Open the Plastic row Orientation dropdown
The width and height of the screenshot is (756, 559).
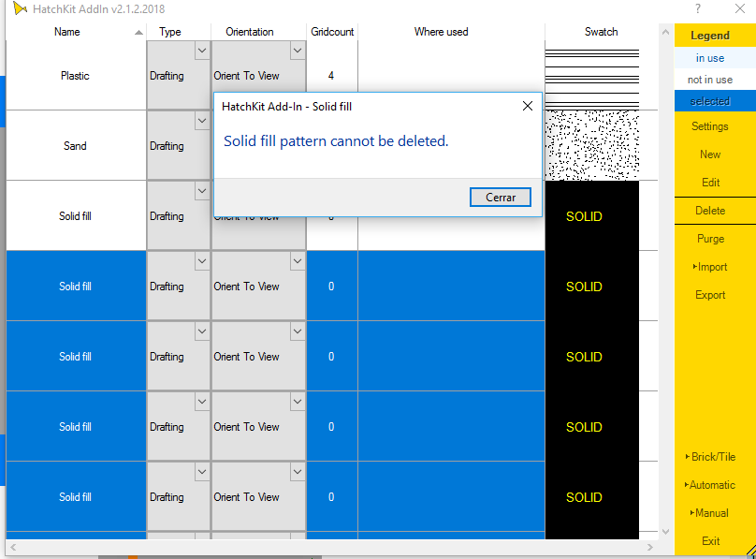pos(298,51)
